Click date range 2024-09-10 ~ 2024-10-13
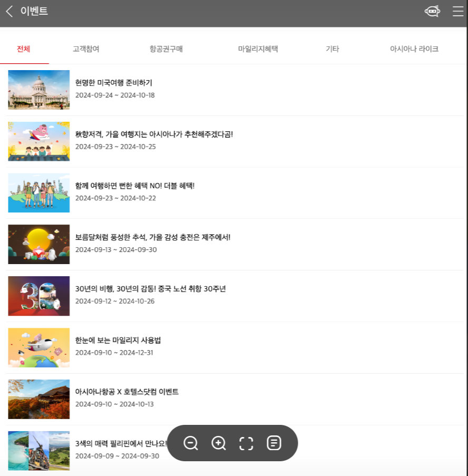This screenshot has height=476, width=468. pyautogui.click(x=114, y=404)
